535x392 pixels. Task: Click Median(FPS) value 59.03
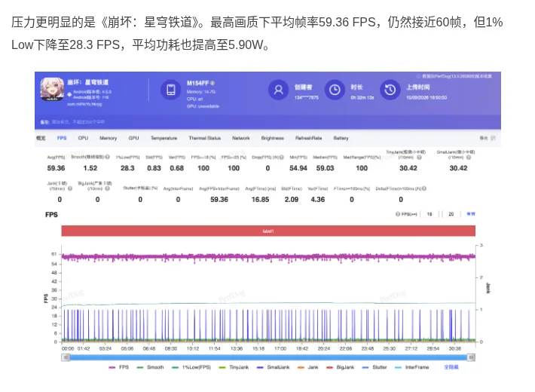click(x=325, y=168)
